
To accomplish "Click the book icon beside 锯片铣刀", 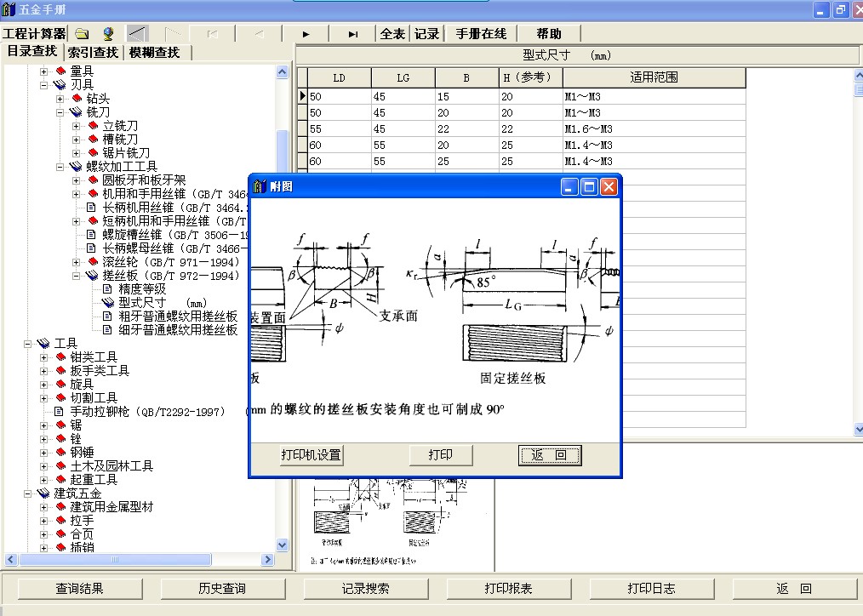I will click(x=93, y=153).
